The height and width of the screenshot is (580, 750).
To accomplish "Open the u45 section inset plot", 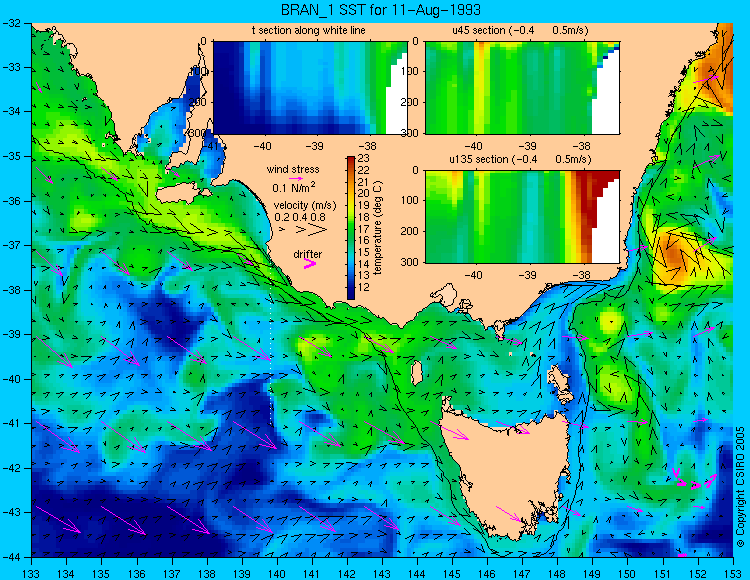I will pyautogui.click(x=522, y=88).
